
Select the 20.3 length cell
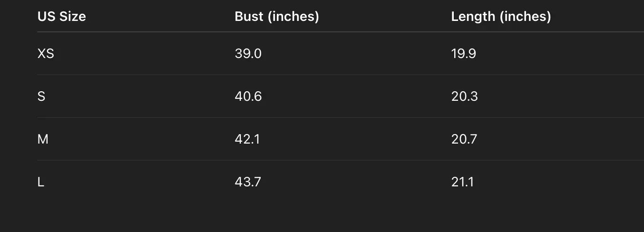464,97
